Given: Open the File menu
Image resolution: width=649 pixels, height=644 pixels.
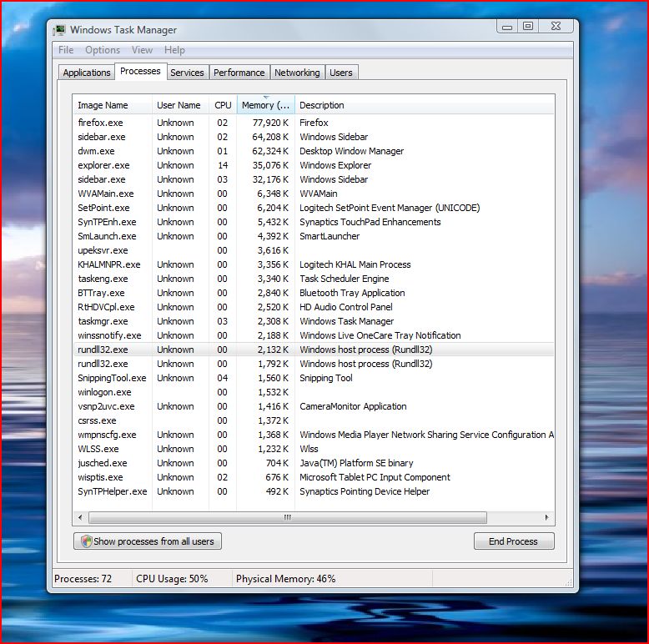Looking at the screenshot, I should (66, 50).
